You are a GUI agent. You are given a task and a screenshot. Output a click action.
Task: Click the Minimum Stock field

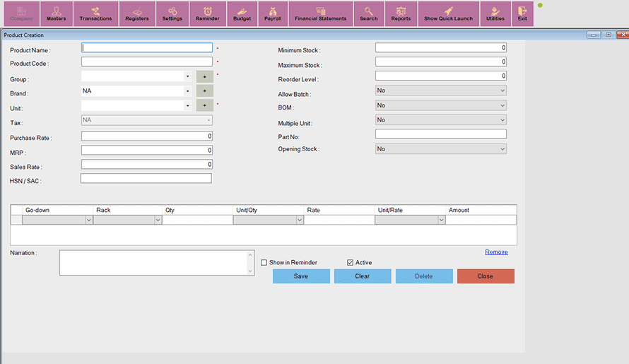click(x=441, y=48)
